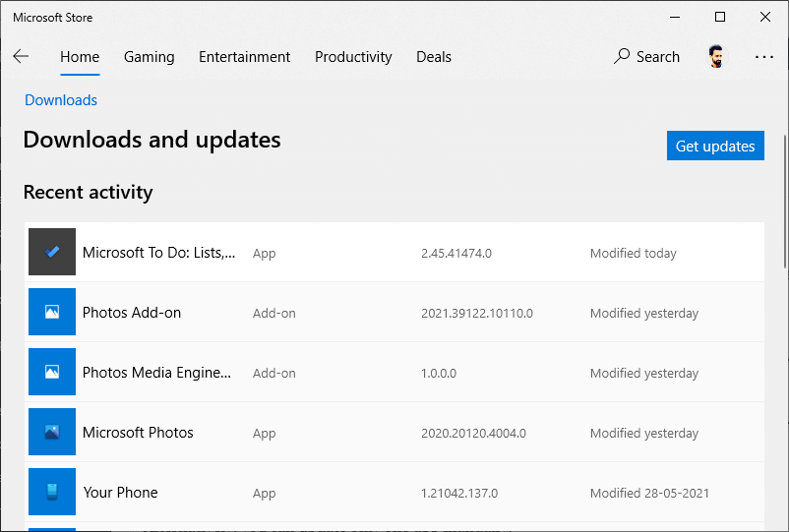Open the Deals tab
This screenshot has width=789, height=532.
click(433, 57)
